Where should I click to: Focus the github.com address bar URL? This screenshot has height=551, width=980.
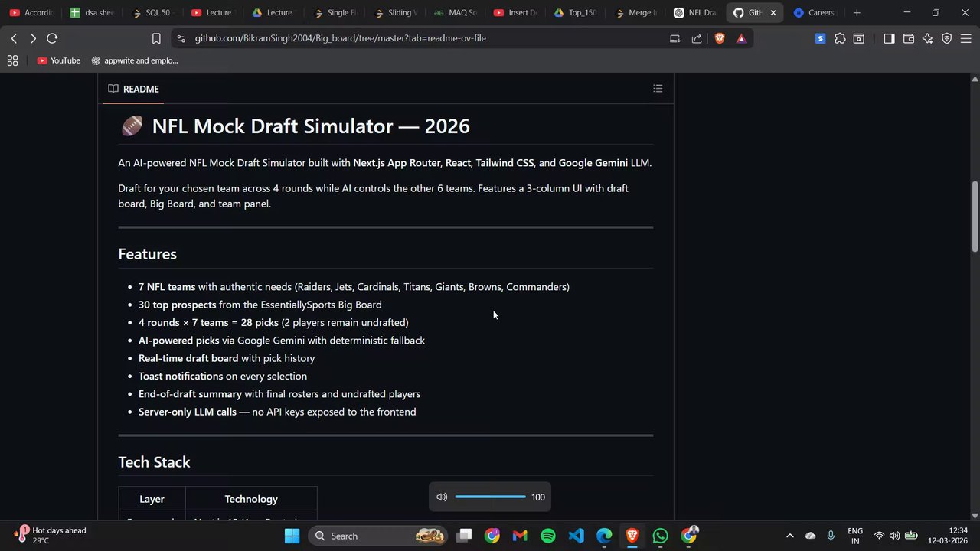click(x=340, y=38)
